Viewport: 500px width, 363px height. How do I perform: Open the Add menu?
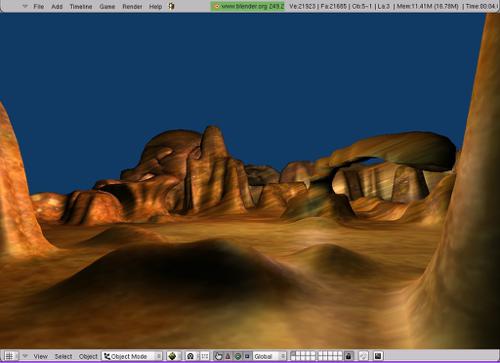click(x=57, y=6)
